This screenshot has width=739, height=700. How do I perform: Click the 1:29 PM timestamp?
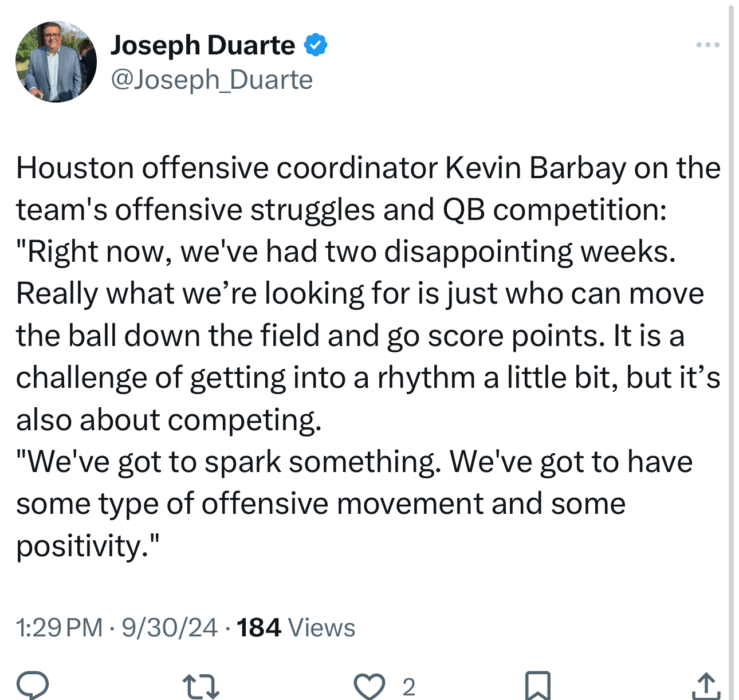(60, 628)
